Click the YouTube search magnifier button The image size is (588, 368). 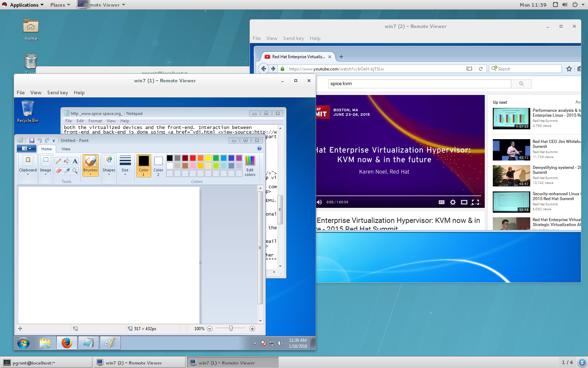[x=521, y=84]
